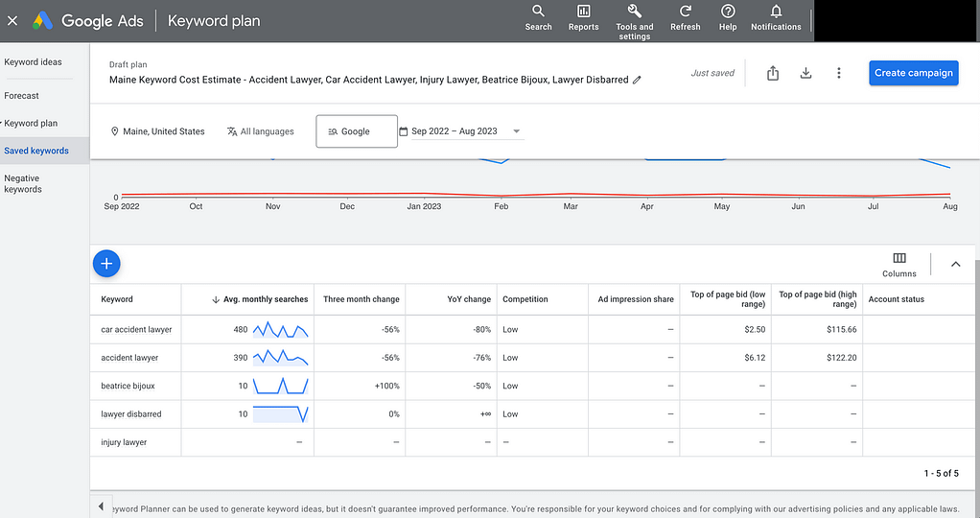Click the calendar icon beside date range
This screenshot has height=518, width=980.
click(x=403, y=131)
